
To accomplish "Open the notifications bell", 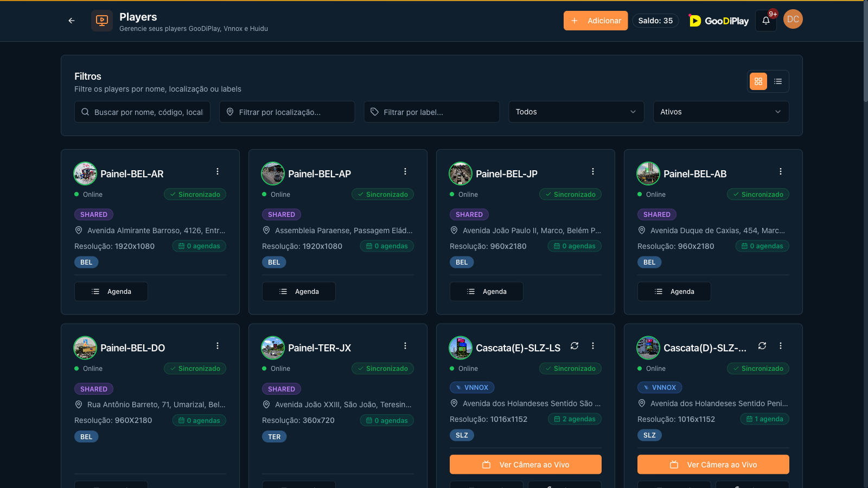I will (766, 21).
